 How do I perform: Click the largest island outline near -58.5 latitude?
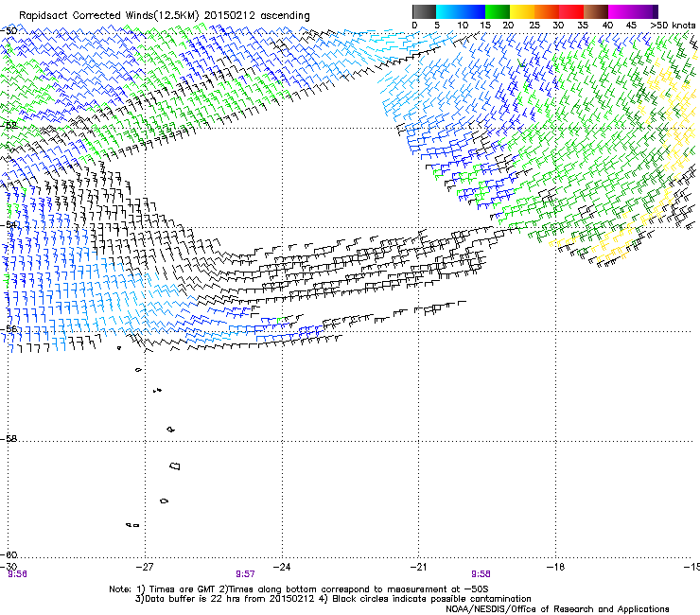point(175,466)
